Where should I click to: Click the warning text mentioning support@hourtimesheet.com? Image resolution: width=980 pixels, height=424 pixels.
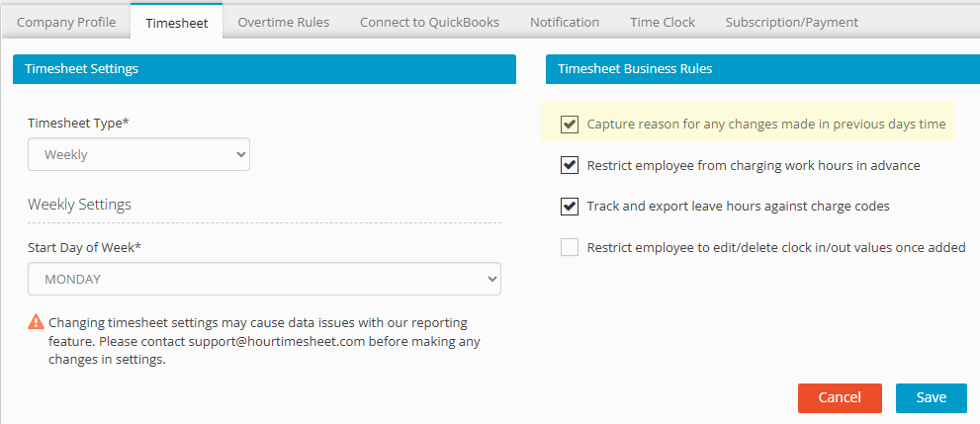coord(264,342)
